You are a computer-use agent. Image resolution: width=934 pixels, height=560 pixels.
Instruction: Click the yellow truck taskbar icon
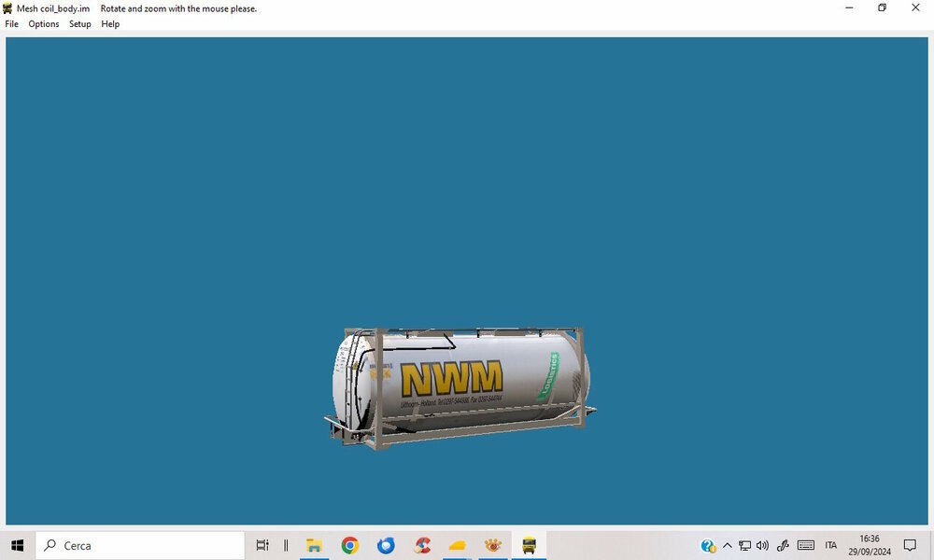pos(529,545)
